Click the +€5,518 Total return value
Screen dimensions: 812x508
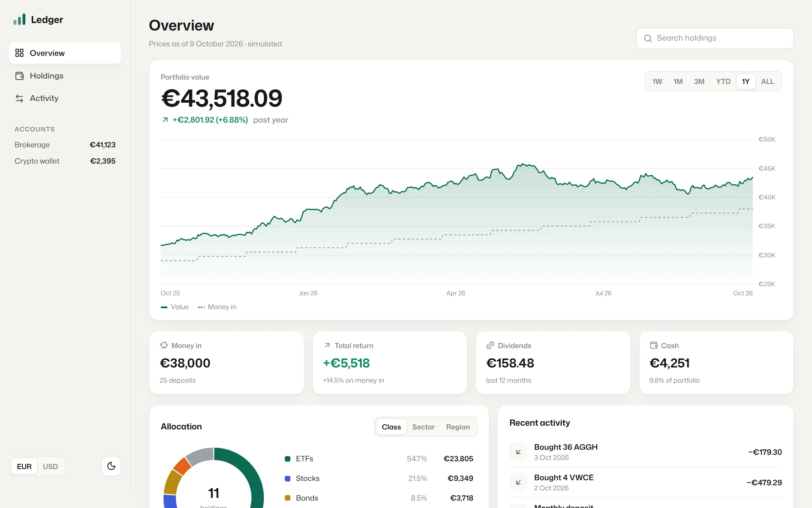(x=346, y=363)
